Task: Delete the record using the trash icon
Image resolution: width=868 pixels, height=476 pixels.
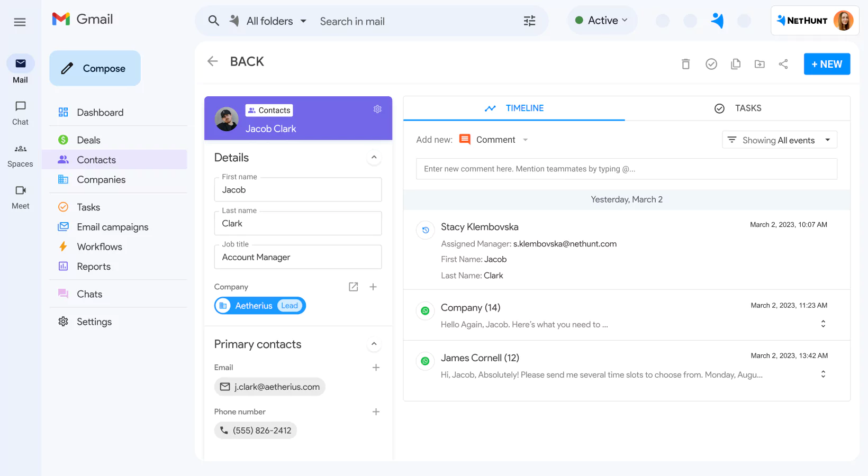Action: point(685,63)
